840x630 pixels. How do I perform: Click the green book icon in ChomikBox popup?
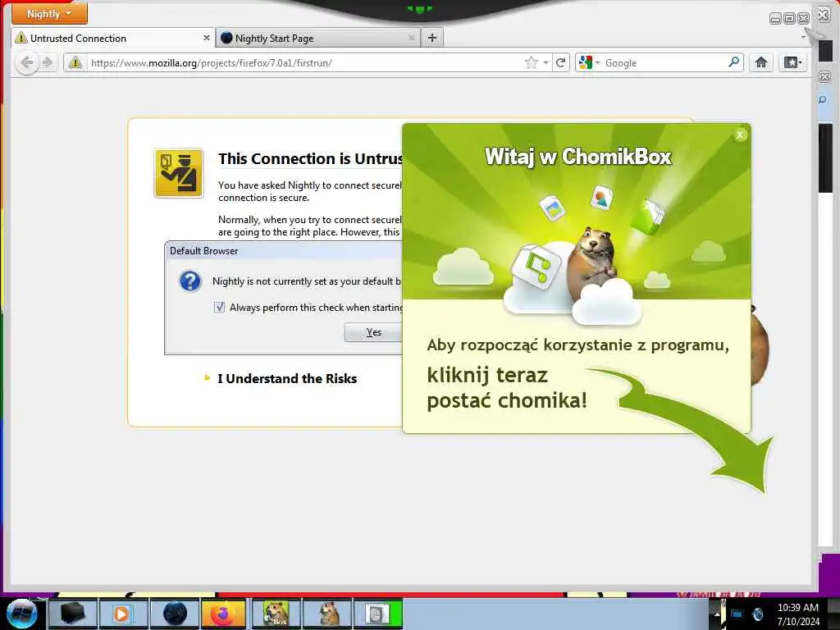648,217
